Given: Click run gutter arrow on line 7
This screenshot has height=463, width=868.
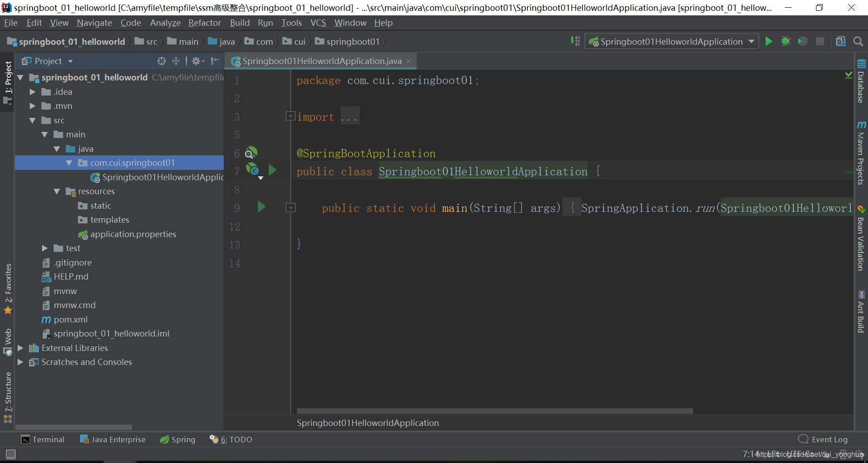Looking at the screenshot, I should [272, 170].
